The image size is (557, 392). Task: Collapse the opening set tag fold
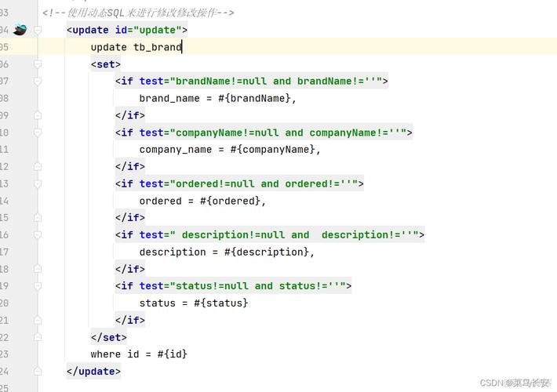coord(38,64)
